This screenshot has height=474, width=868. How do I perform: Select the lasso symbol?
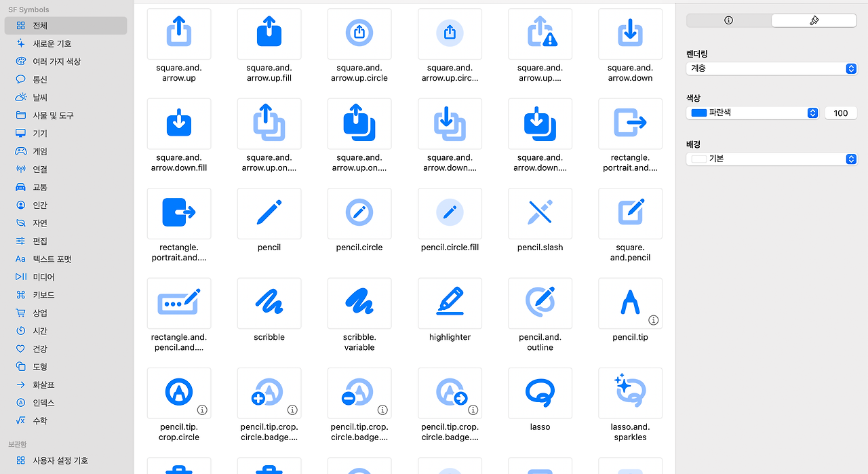click(540, 393)
